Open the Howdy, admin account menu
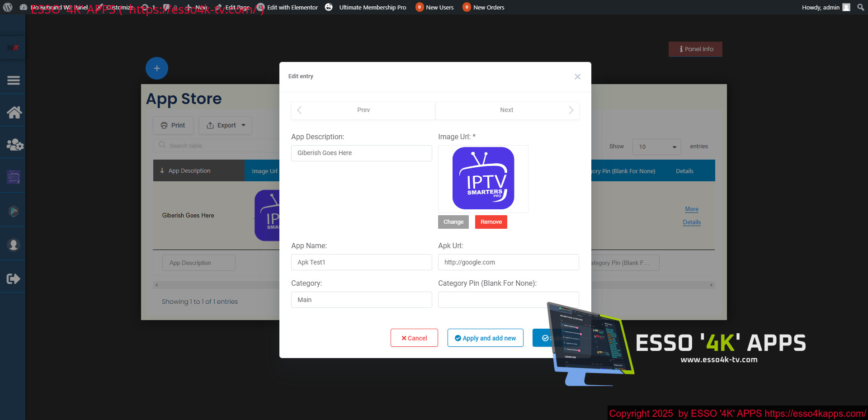868x420 pixels. (826, 7)
